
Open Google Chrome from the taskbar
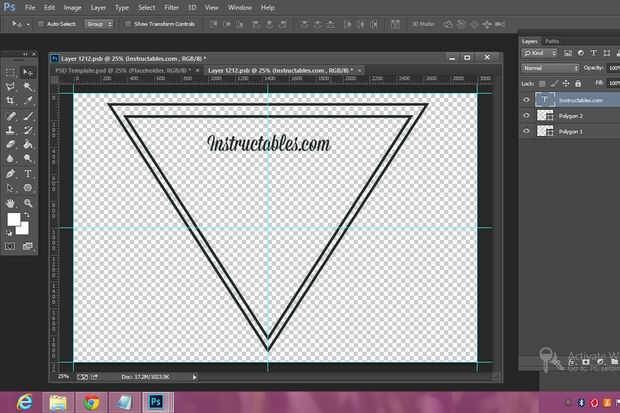click(91, 402)
